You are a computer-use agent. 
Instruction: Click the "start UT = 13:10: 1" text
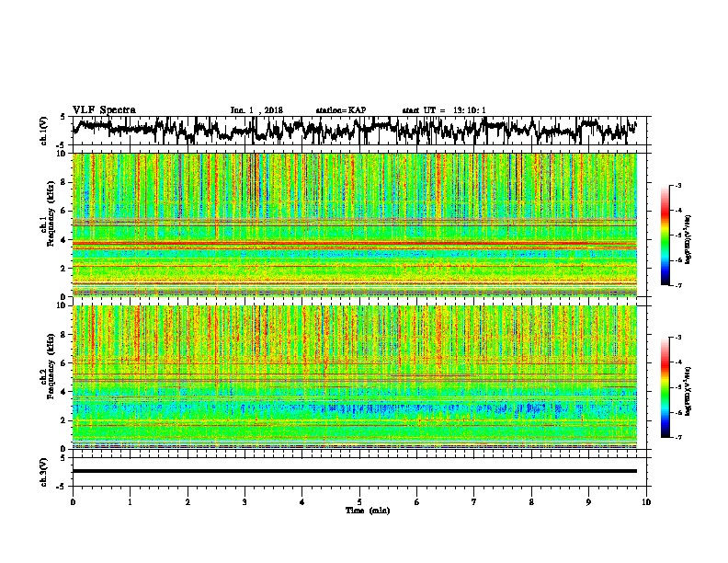click(x=444, y=110)
